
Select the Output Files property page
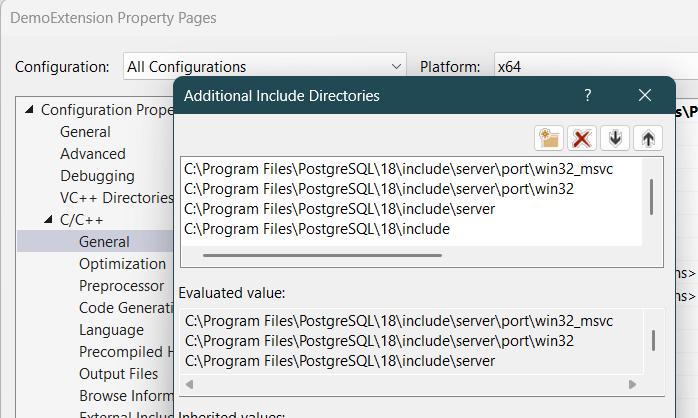tap(118, 374)
